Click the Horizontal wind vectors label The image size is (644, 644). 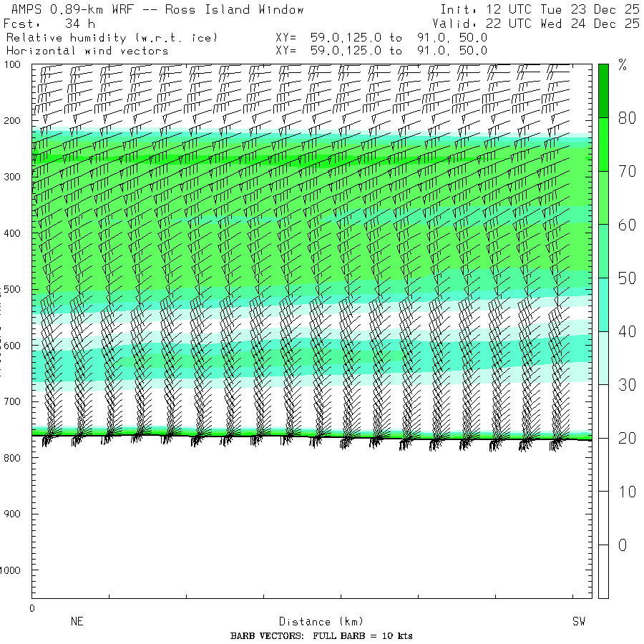pyautogui.click(x=87, y=51)
